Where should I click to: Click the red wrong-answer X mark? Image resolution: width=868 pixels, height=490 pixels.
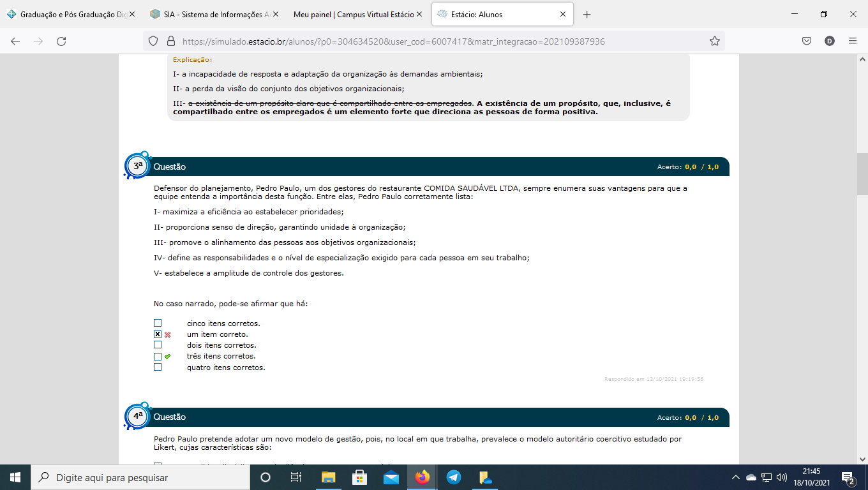tap(168, 334)
